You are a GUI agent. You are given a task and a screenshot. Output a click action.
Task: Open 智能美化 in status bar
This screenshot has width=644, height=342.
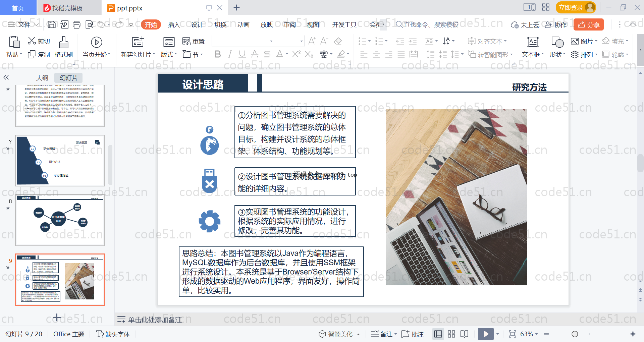tap(339, 334)
